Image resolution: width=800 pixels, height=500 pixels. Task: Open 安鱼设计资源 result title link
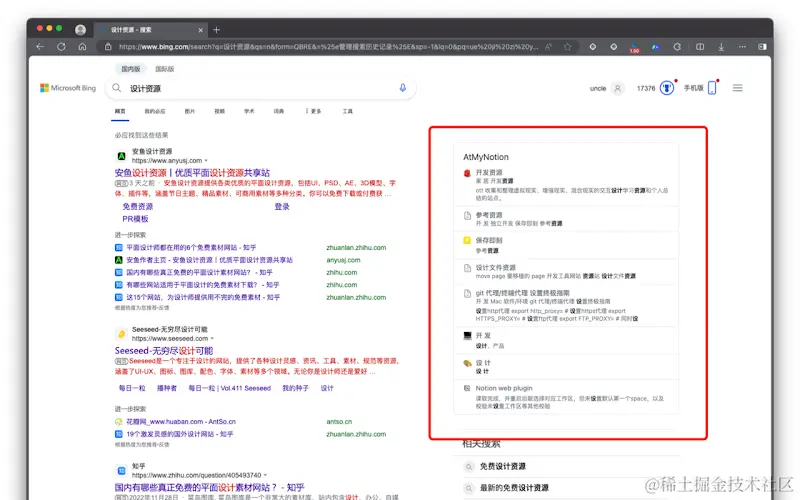[192, 173]
